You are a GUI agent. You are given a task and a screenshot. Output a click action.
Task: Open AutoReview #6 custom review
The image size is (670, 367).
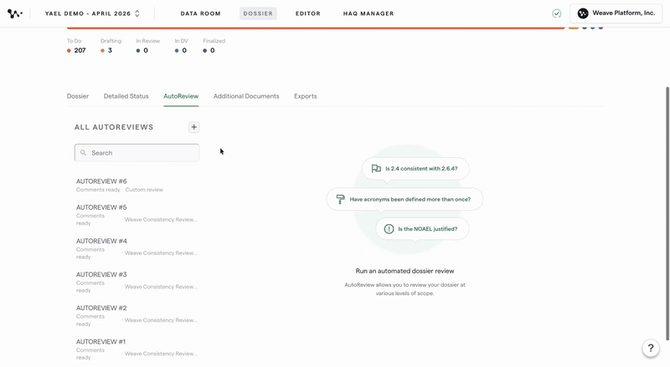137,185
